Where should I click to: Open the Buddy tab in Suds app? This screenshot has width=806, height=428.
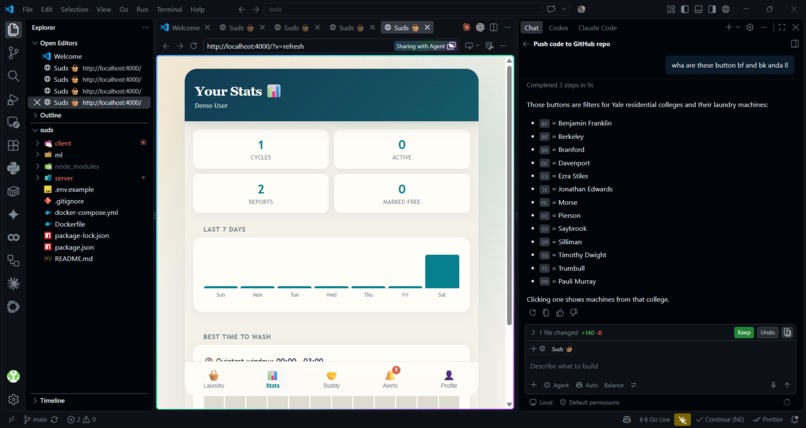click(x=332, y=379)
